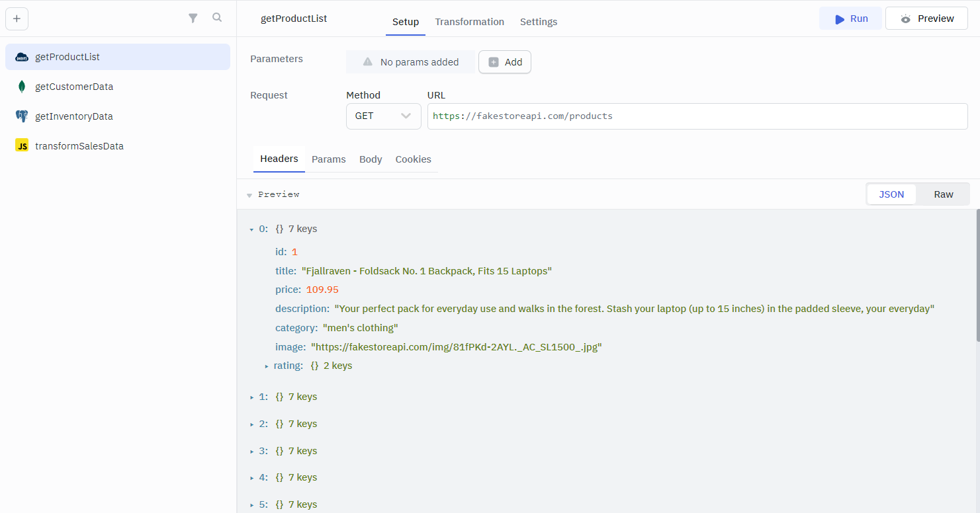Click the eye icon in Preview button

(906, 19)
